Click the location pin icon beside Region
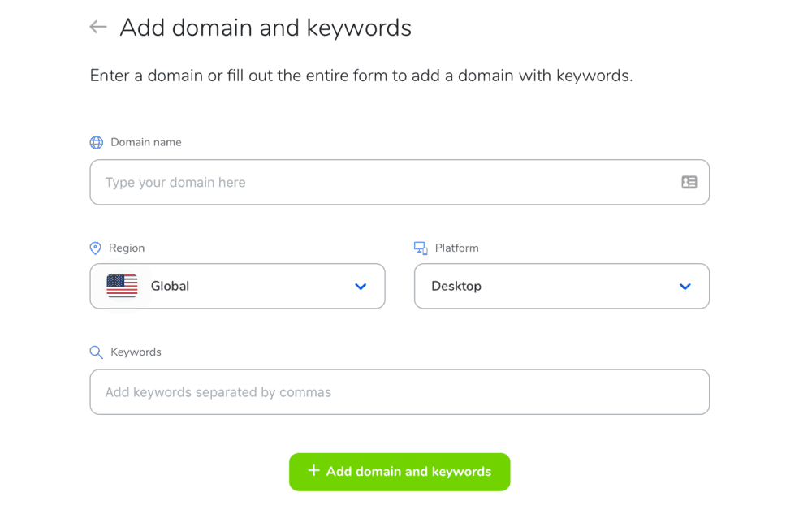 coord(95,248)
